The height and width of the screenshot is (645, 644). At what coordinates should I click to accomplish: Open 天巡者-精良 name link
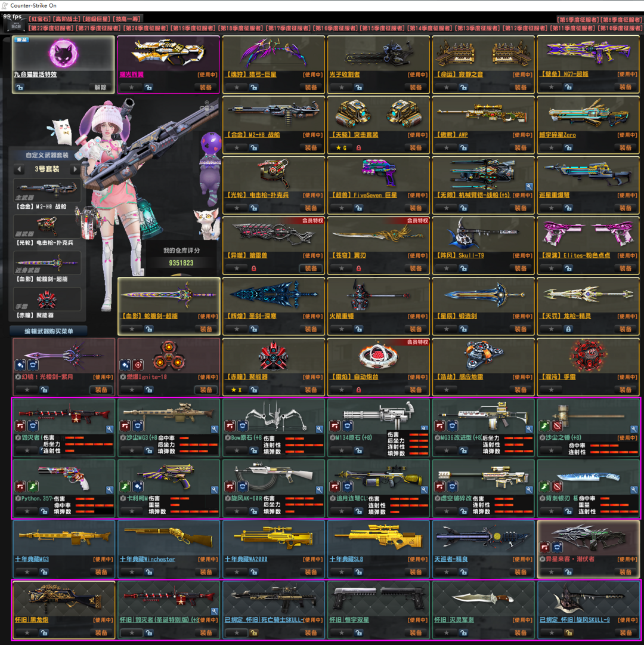click(x=451, y=560)
